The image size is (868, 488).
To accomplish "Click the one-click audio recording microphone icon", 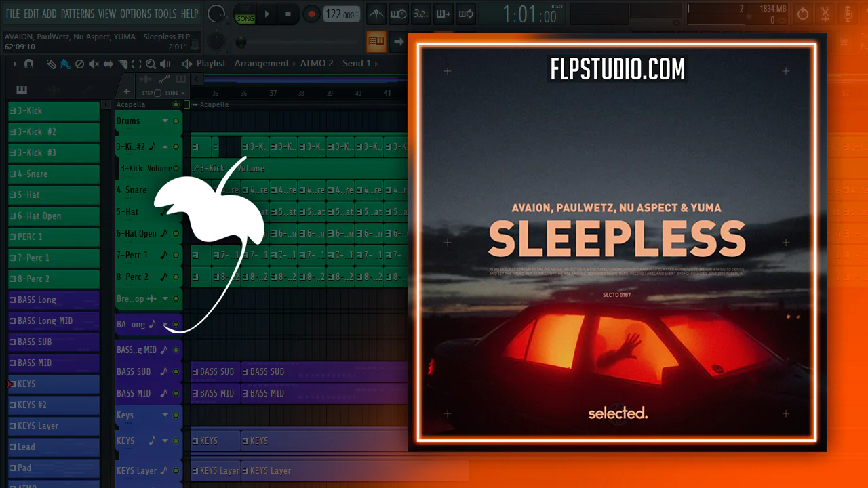I will point(848,14).
